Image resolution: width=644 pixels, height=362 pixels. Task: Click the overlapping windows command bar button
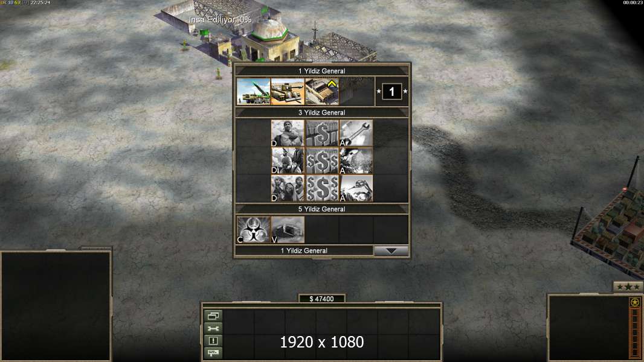213,316
